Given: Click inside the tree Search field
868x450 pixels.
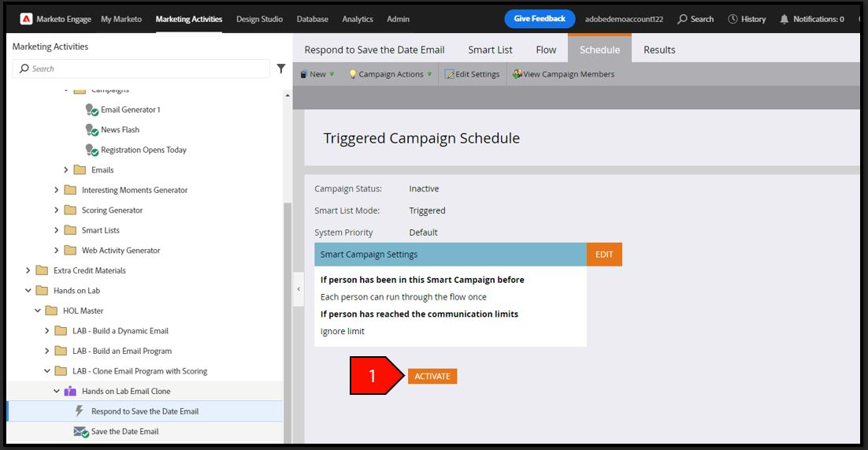Looking at the screenshot, I should (141, 69).
